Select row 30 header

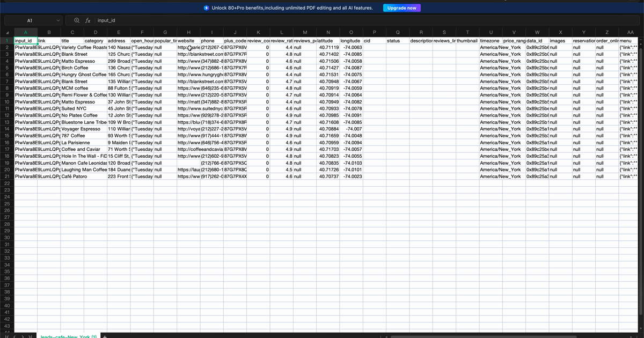click(8, 238)
